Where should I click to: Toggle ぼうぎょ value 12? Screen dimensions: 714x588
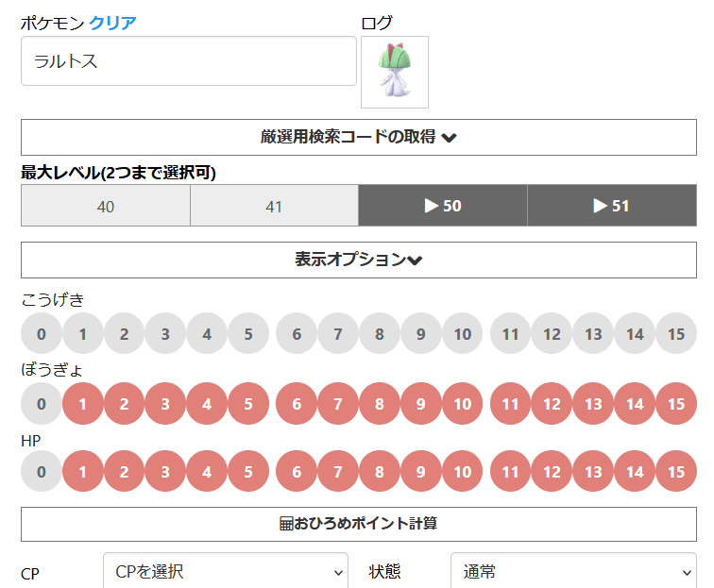click(x=552, y=403)
